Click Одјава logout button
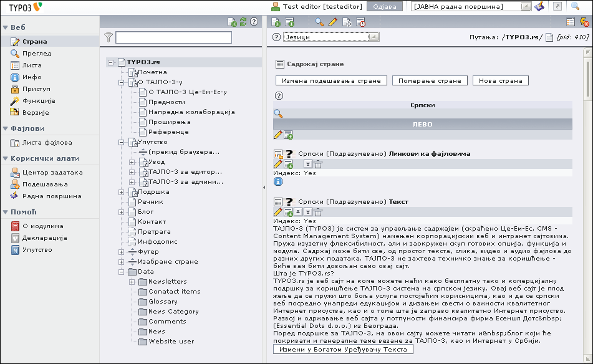The image size is (593, 364). (385, 6)
